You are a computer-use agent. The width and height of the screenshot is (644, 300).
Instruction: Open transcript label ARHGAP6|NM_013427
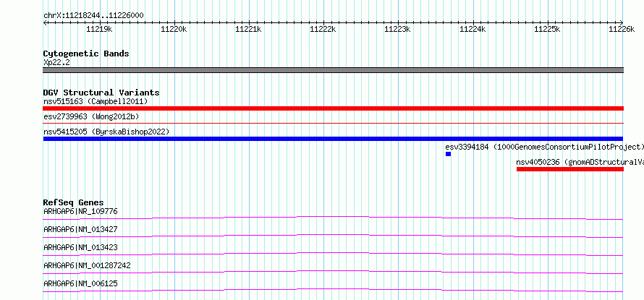coord(80,229)
